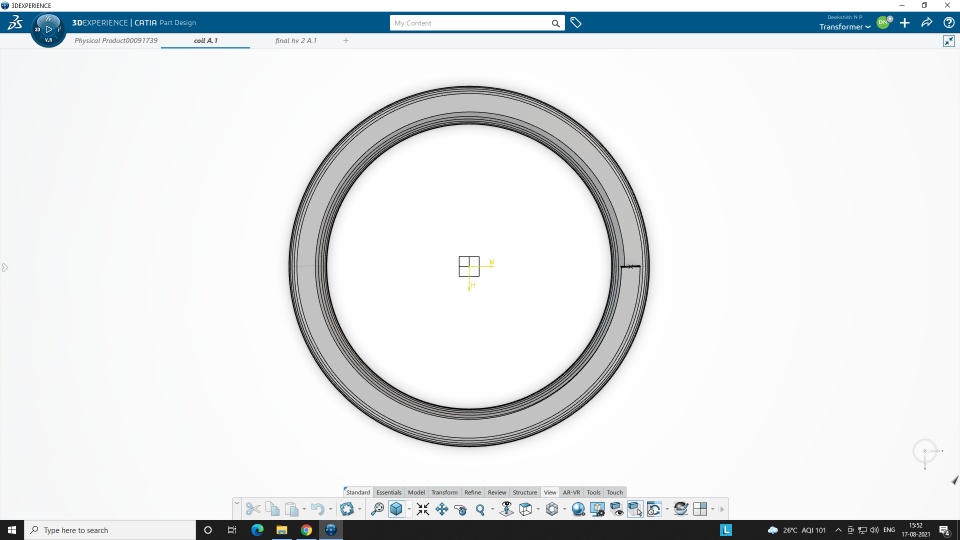Viewport: 960px width, 540px height.
Task: Click the Update gear icon
Action: point(347,509)
